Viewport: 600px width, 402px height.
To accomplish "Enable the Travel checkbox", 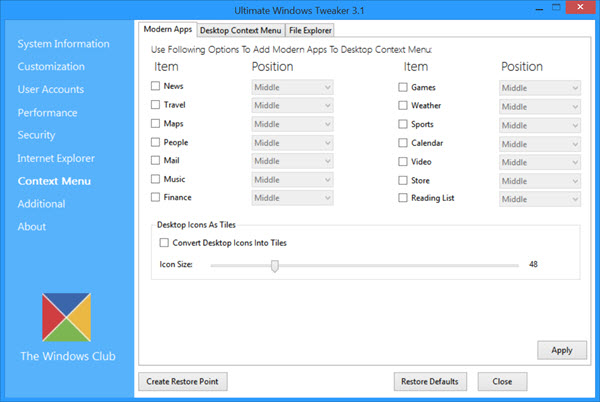I will pyautogui.click(x=155, y=104).
